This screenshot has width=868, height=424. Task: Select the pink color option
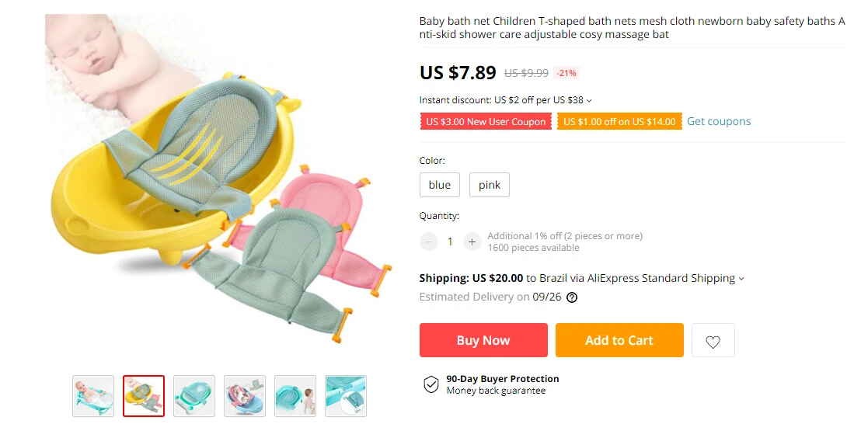point(490,185)
